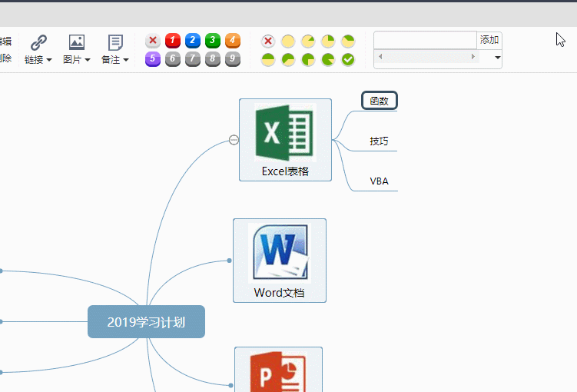
Task: Open the 链接 dropdown arrow
Action: (49, 60)
